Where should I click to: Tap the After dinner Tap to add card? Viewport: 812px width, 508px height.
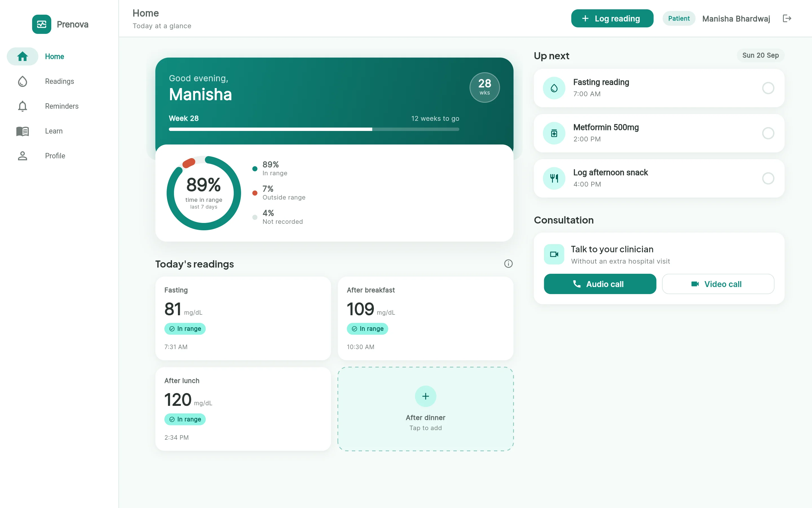coord(425,409)
